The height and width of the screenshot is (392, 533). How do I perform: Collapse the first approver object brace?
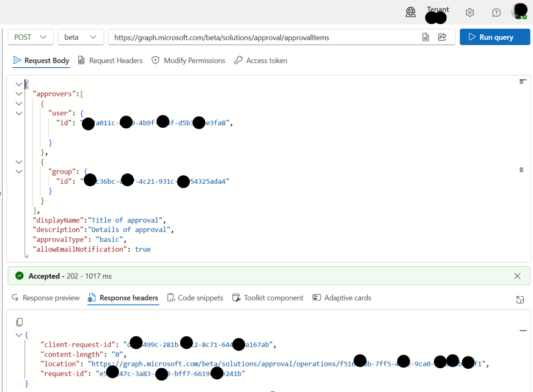click(x=19, y=104)
